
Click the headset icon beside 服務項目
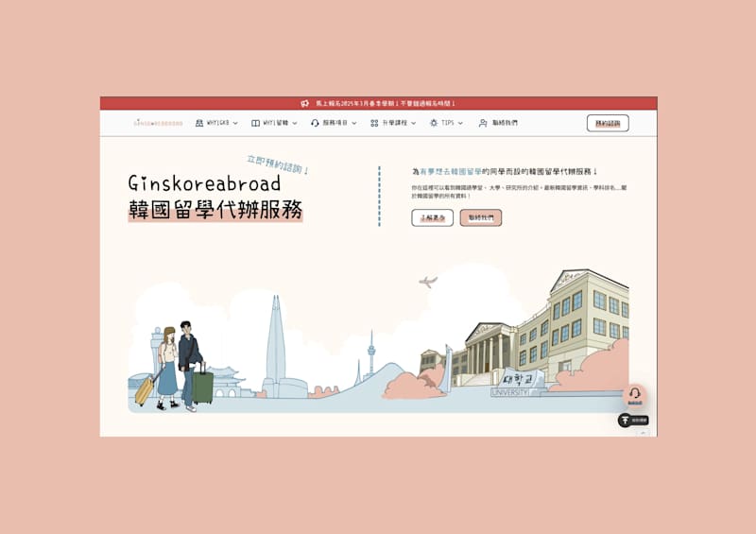coord(315,123)
